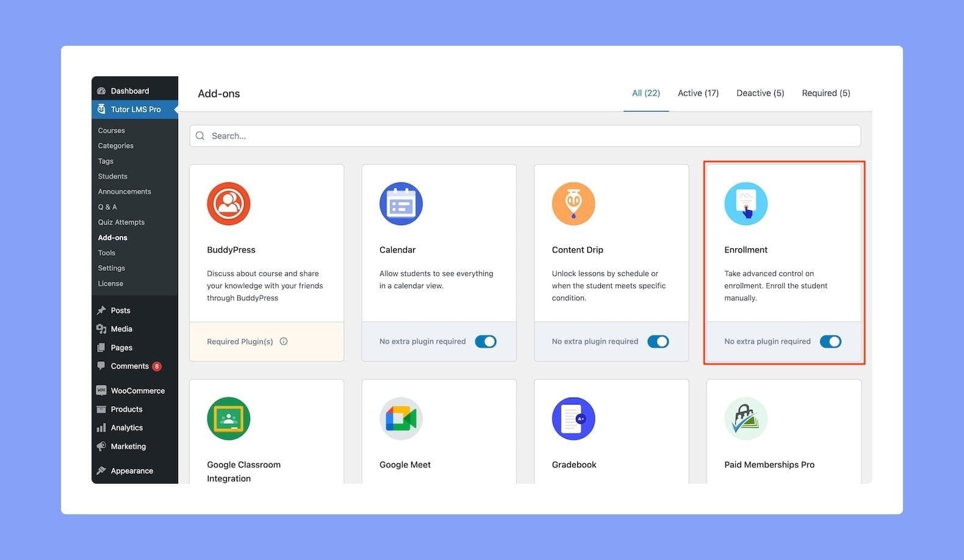Toggle the Enrollment add-on switch
964x560 pixels.
tap(830, 342)
